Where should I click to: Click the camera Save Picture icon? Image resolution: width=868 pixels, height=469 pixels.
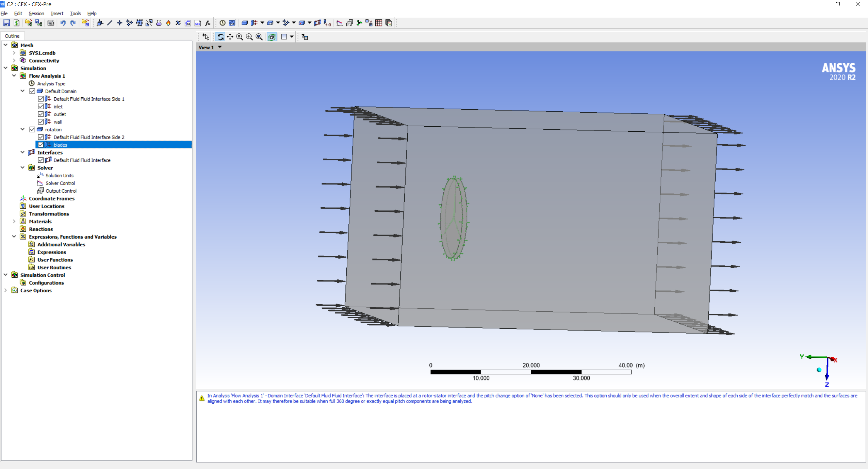pos(51,23)
